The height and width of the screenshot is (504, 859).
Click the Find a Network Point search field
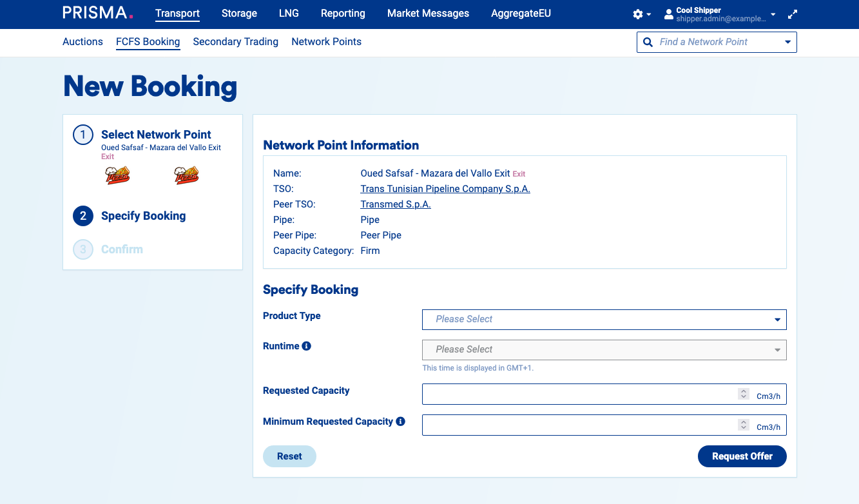[x=717, y=42]
